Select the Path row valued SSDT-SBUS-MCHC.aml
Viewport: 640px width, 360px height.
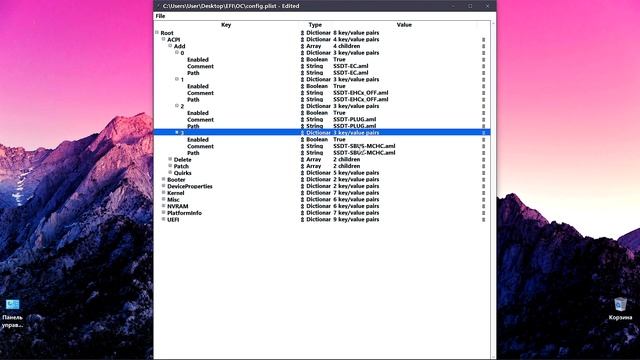click(x=322, y=153)
